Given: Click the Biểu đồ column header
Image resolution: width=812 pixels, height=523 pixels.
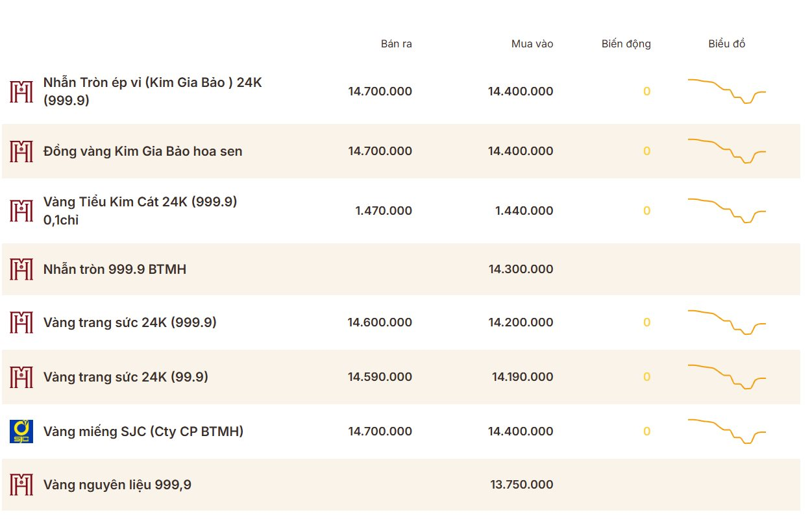Looking at the screenshot, I should click(x=727, y=44).
